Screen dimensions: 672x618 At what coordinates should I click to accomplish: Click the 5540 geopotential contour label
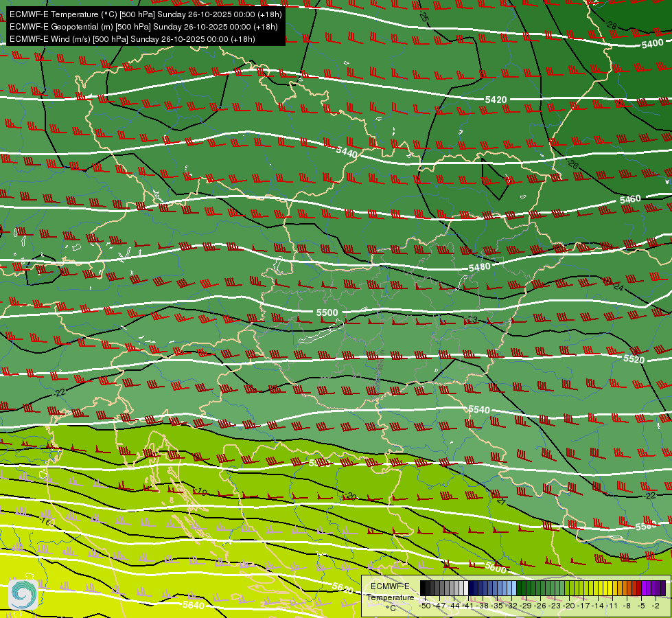coord(478,409)
